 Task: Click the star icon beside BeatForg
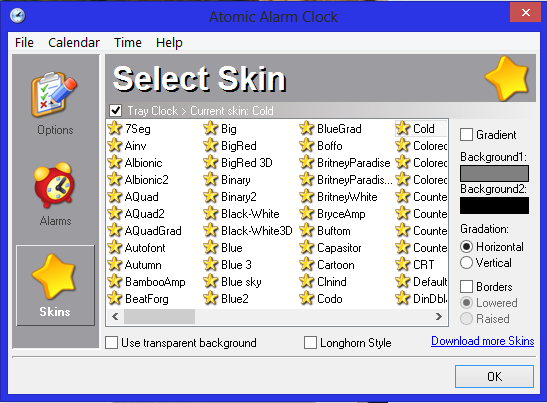coord(114,298)
